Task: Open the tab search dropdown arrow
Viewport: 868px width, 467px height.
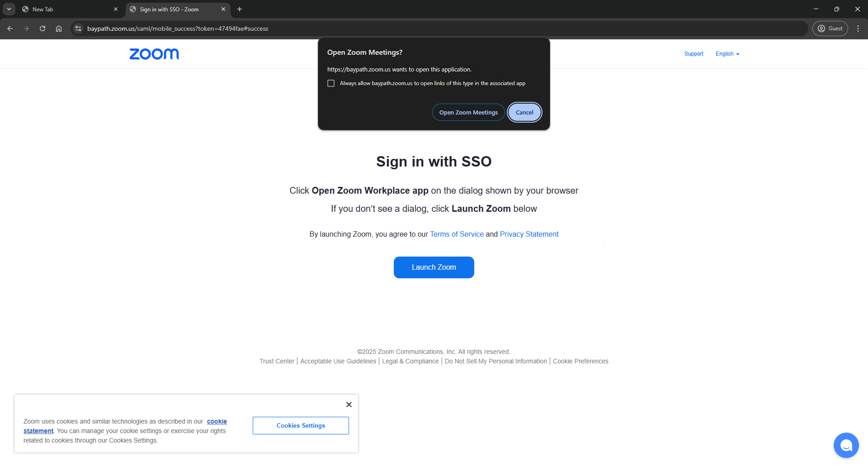Action: click(9, 9)
